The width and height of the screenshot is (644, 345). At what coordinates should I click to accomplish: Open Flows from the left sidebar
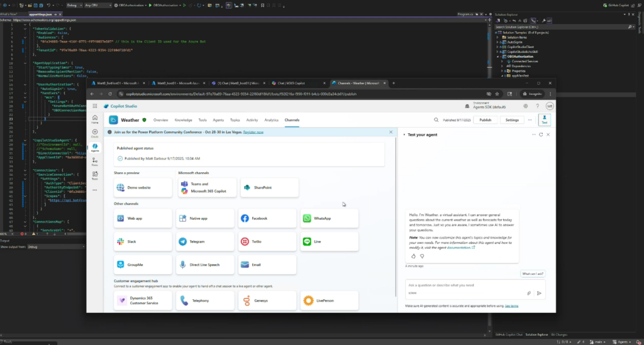pos(95,162)
